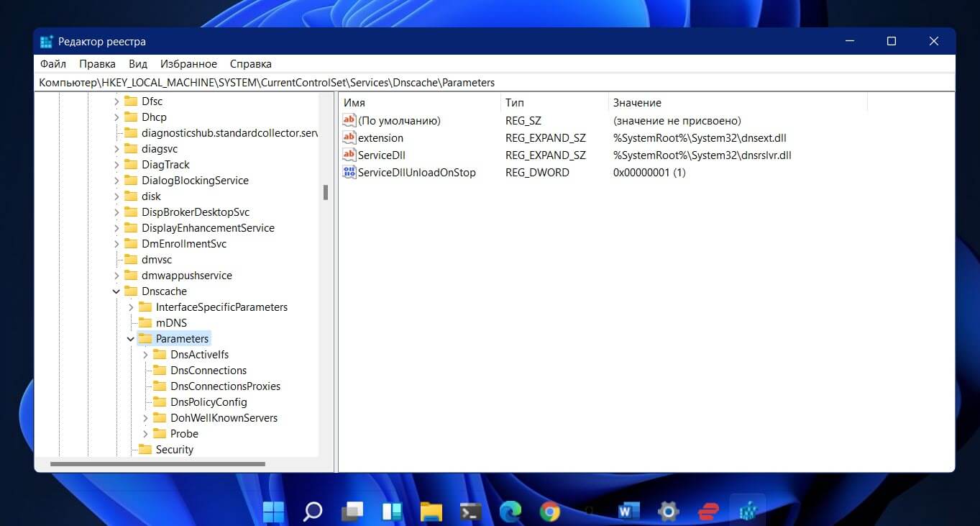Open Settings gear from the taskbar
The image size is (980, 526).
pyautogui.click(x=669, y=512)
